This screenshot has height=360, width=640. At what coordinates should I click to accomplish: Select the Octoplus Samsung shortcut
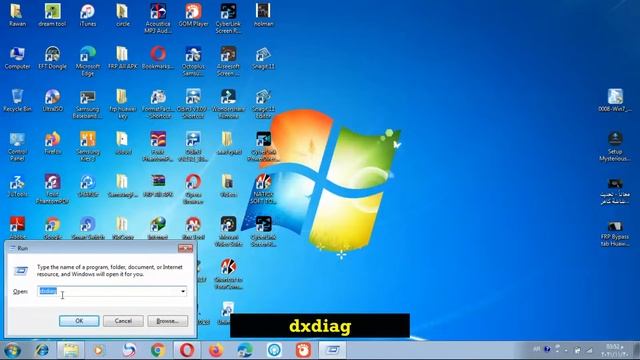pos(193,61)
